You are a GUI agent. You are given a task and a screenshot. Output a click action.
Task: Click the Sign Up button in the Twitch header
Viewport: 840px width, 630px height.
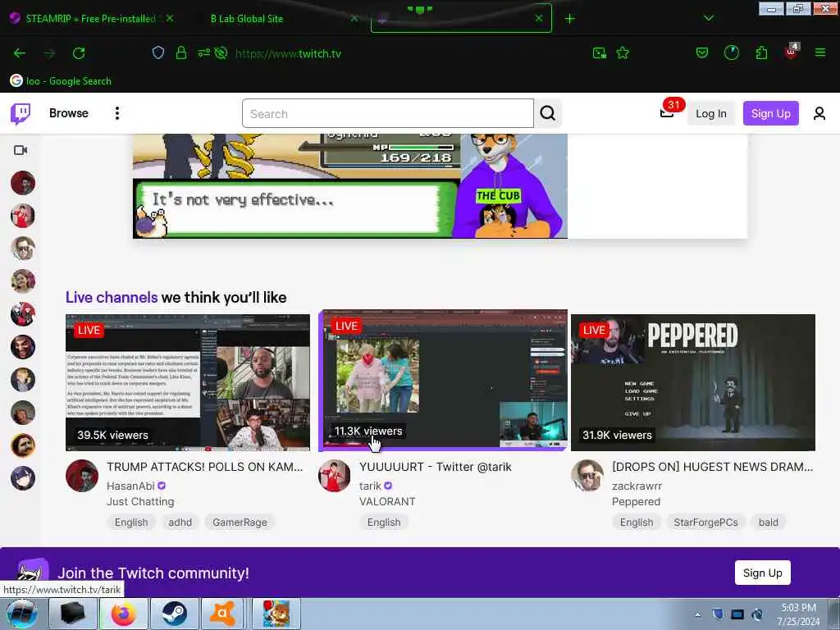pos(770,113)
